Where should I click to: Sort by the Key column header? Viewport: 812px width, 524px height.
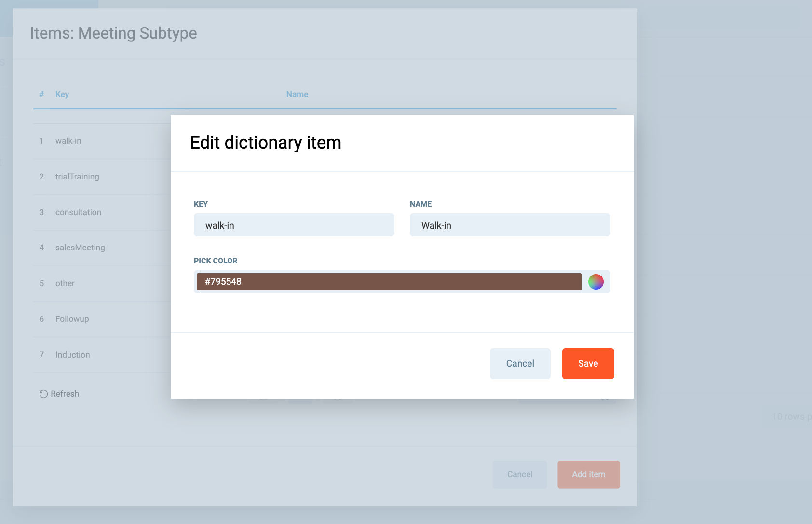coord(62,94)
